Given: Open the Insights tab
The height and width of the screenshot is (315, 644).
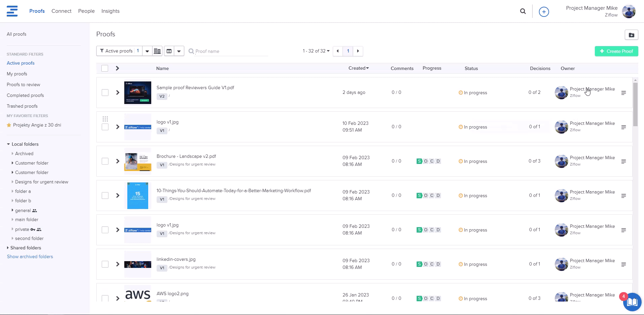Looking at the screenshot, I should click(110, 11).
